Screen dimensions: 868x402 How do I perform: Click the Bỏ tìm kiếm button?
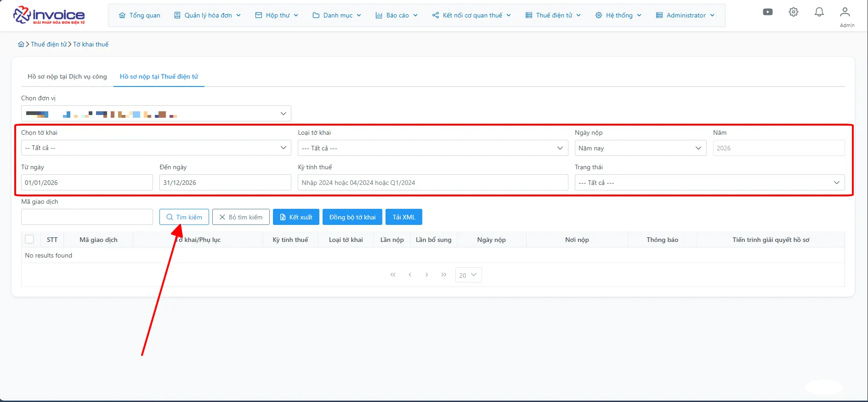[x=241, y=217]
